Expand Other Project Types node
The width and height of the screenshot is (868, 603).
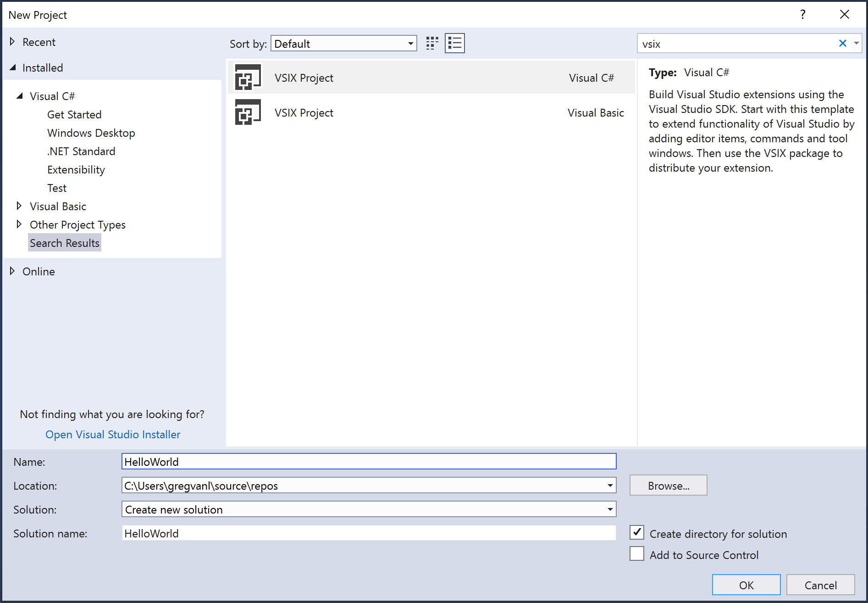[x=19, y=224]
